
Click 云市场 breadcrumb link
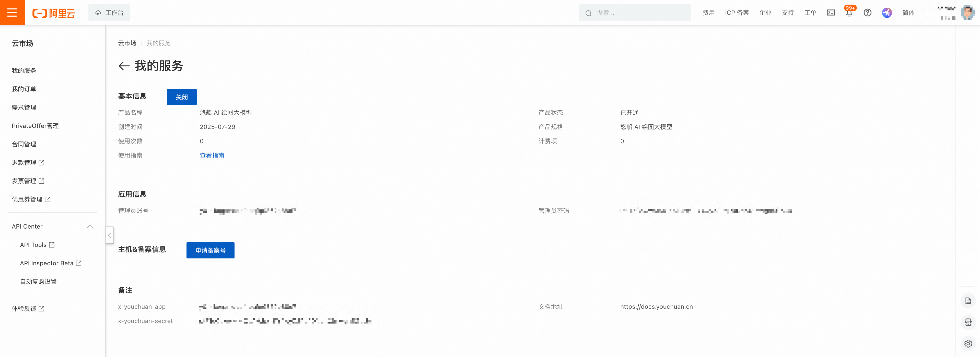tap(127, 43)
